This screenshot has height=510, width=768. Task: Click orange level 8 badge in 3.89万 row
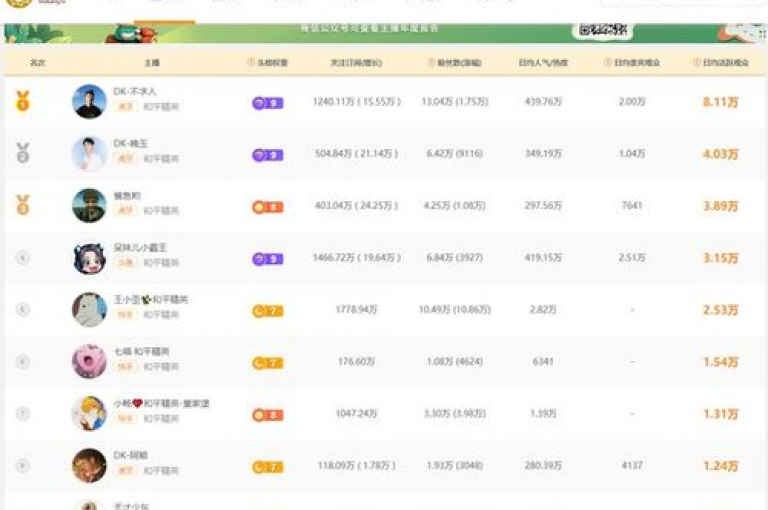pos(267,207)
